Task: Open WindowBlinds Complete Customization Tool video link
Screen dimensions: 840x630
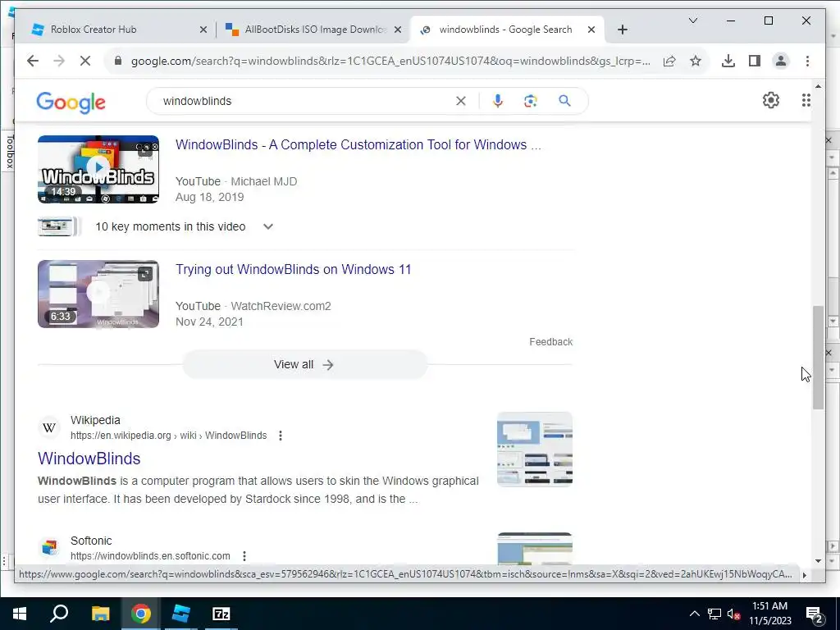Action: coord(358,144)
